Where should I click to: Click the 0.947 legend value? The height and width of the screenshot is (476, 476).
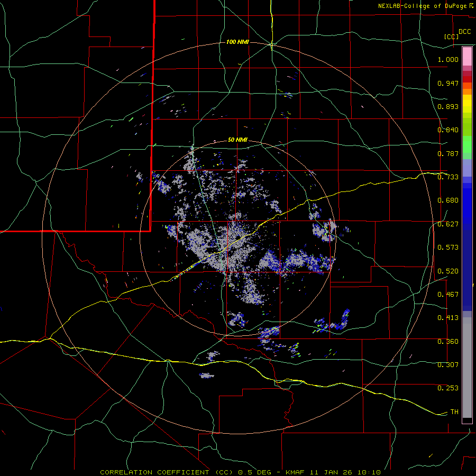tap(448, 83)
